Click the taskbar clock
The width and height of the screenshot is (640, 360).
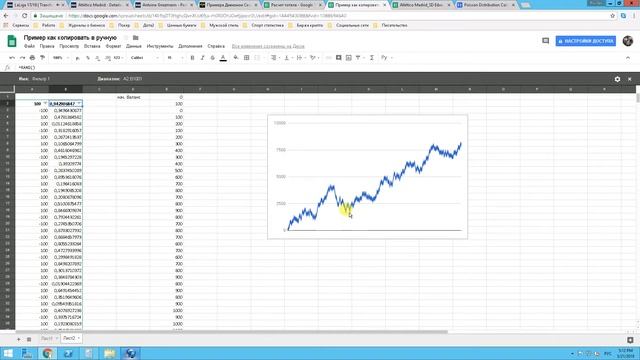(x=625, y=353)
